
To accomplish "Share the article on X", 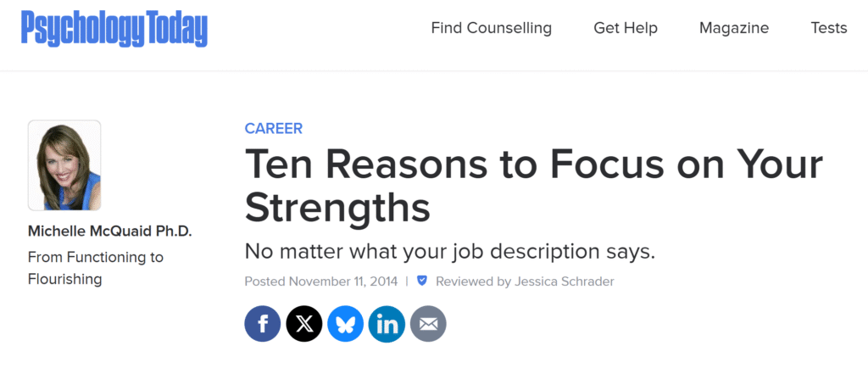I will (304, 323).
